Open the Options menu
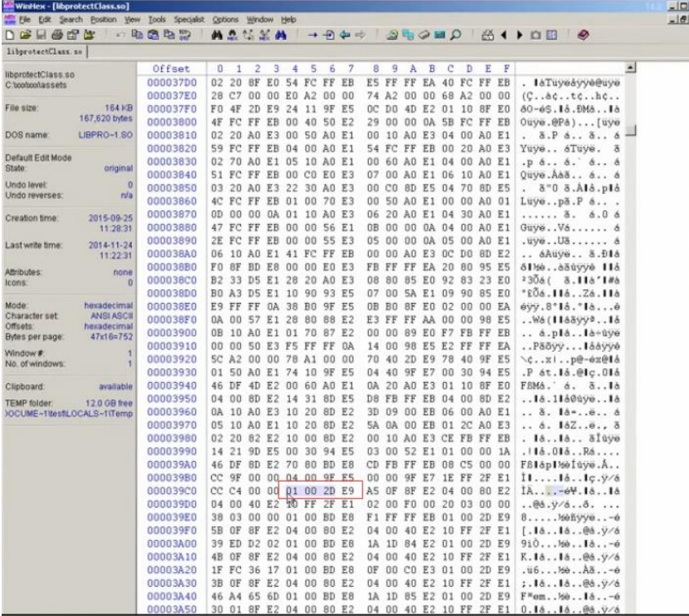Screen dimensions: 689x616 226,20
